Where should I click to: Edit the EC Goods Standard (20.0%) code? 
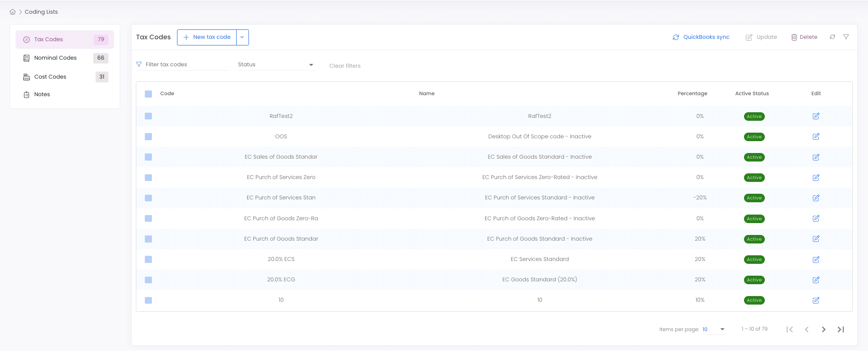(x=816, y=280)
